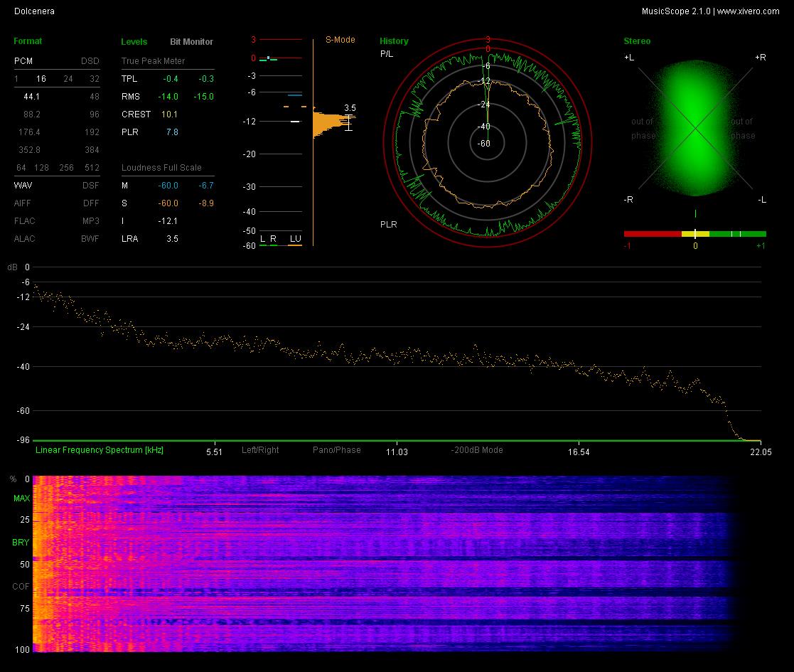Choose 16-bit depth option
794x672 pixels.
coord(41,79)
